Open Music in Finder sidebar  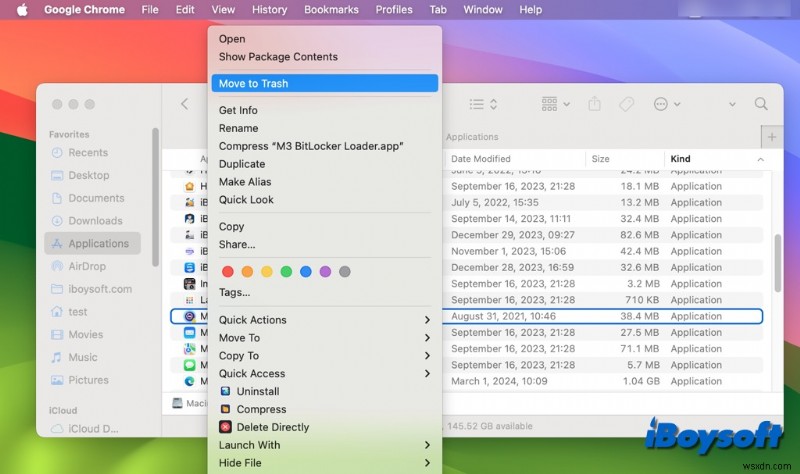(x=92, y=357)
